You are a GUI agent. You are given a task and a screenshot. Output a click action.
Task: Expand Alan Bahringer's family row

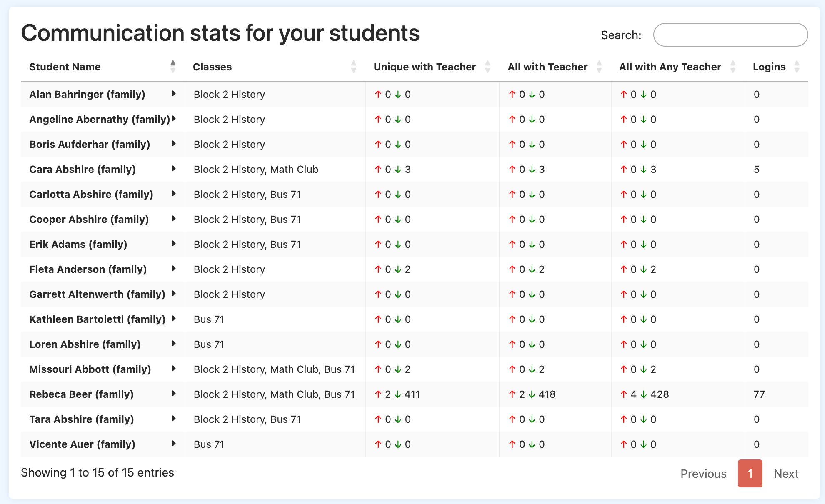[174, 94]
